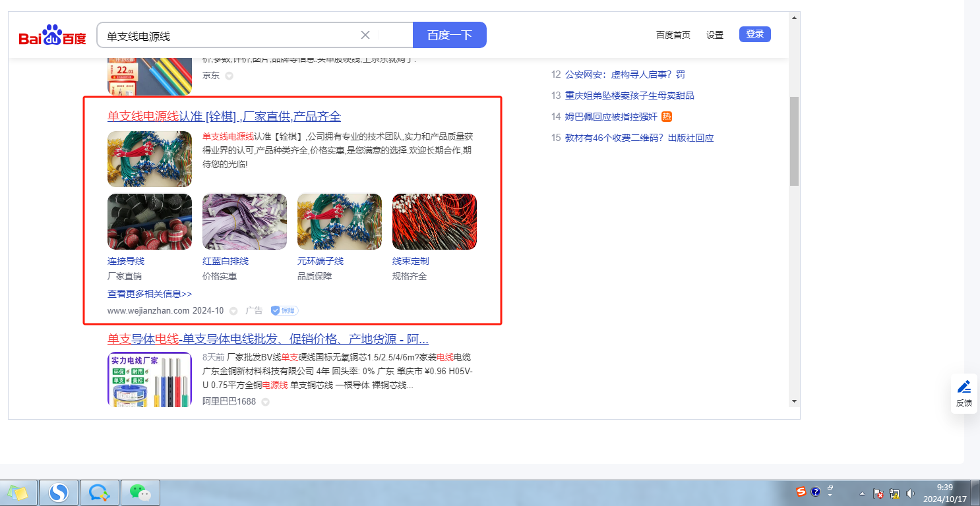Click the 品质保障 caption
The width and height of the screenshot is (980, 506).
pyautogui.click(x=315, y=276)
